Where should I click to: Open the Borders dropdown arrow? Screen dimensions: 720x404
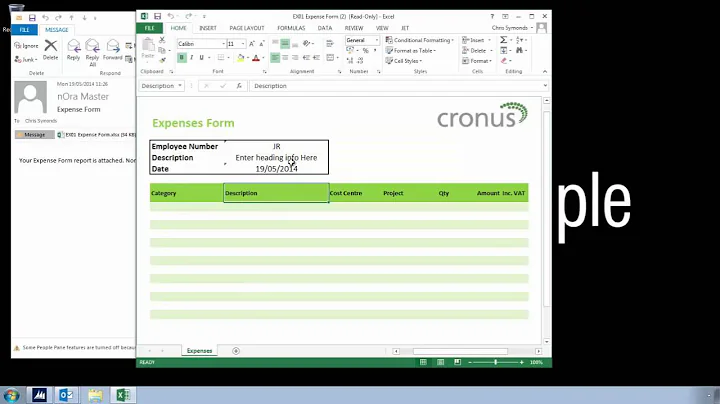click(228, 58)
